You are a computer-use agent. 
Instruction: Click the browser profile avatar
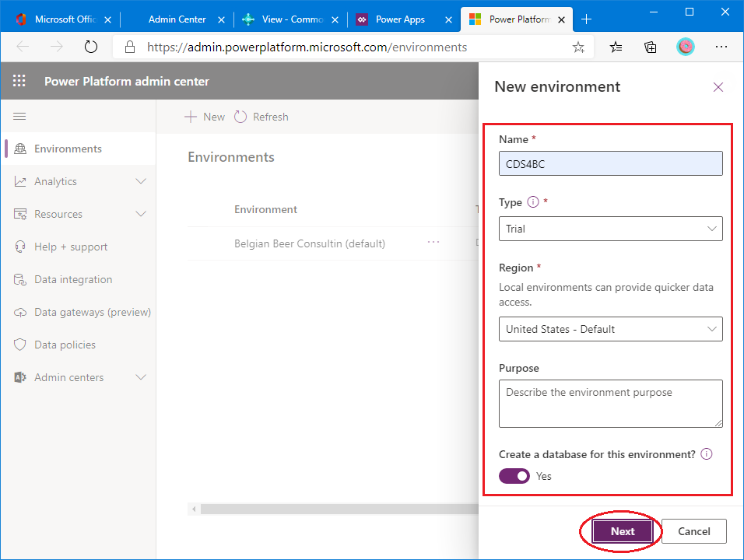click(685, 47)
